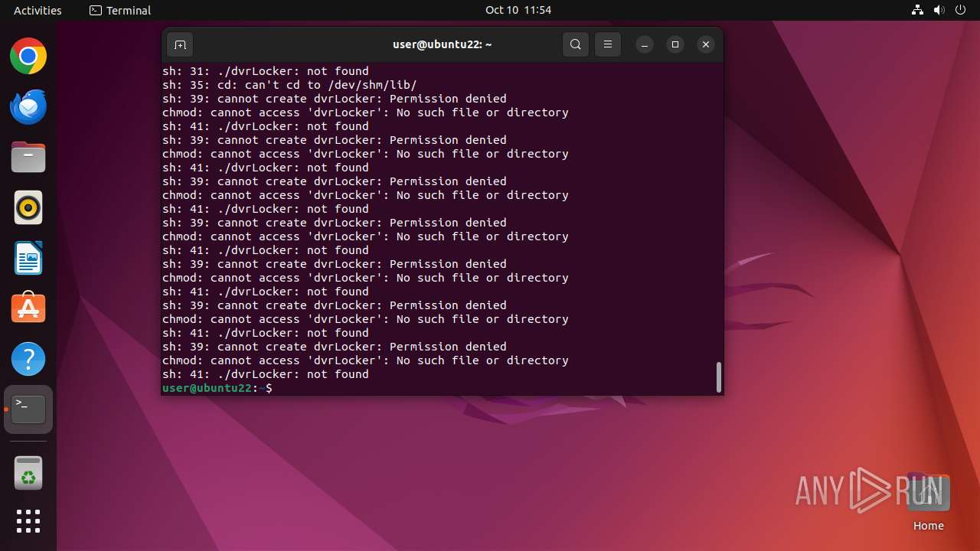The image size is (980, 551).
Task: Search the terminal output
Action: [576, 44]
